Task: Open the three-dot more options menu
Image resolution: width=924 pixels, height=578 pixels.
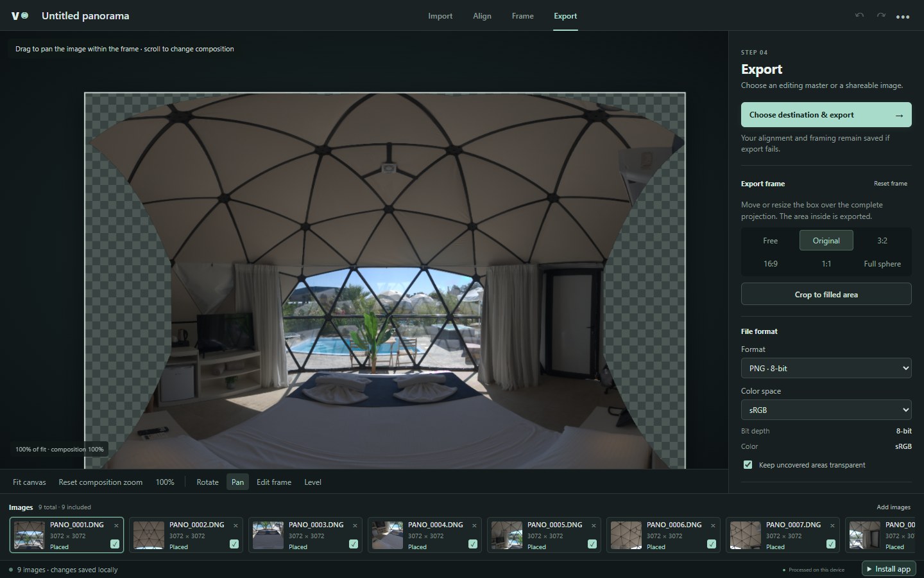Action: (x=903, y=17)
